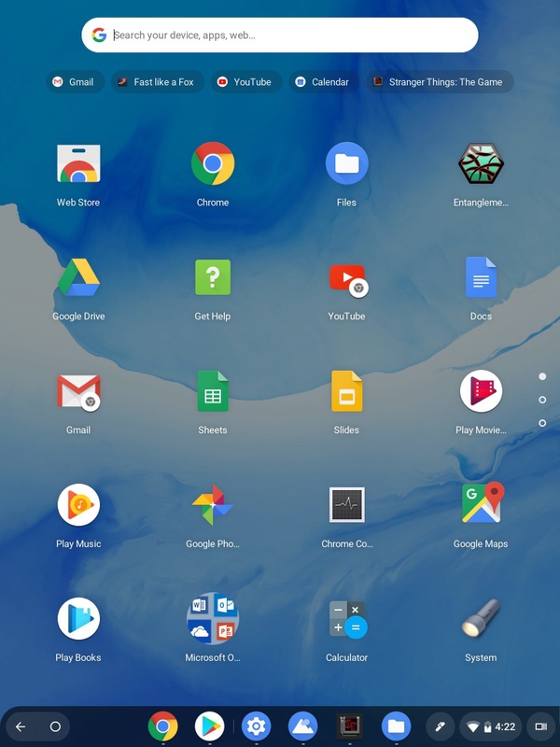The image size is (560, 747).
Task: Open the Gmail app in the grid
Action: click(x=78, y=392)
